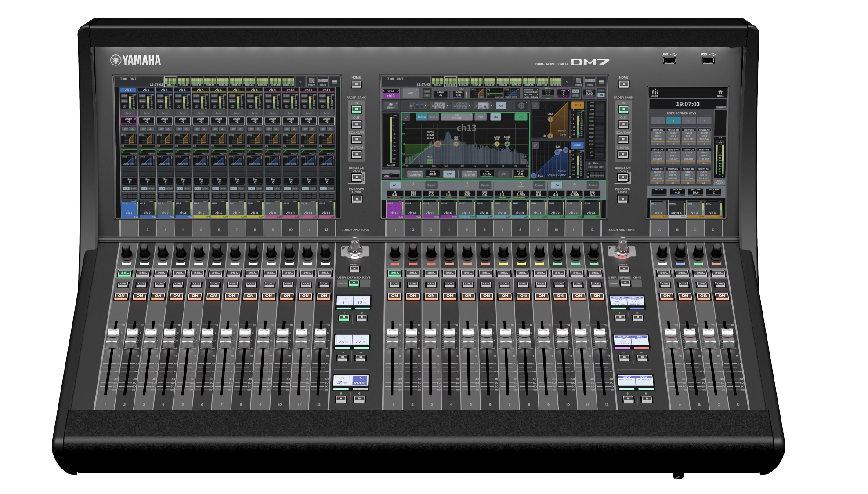The width and height of the screenshot is (868, 494).
Task: Select User Defined Keys bank 3 tab
Action: pos(689,120)
